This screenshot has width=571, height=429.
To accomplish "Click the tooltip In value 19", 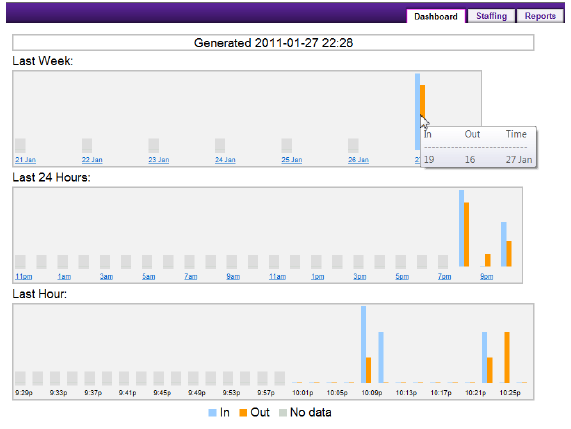I will (429, 160).
